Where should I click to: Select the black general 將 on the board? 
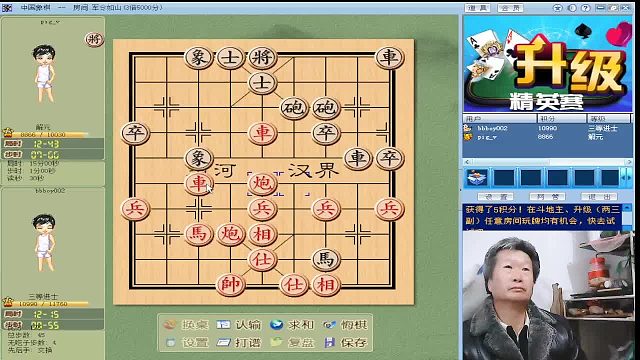[262, 58]
